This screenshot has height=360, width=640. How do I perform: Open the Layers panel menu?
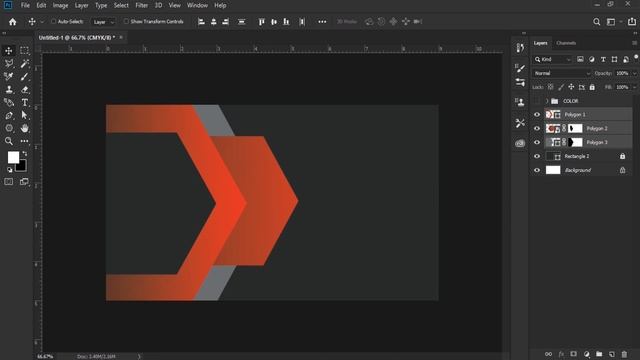coord(634,43)
